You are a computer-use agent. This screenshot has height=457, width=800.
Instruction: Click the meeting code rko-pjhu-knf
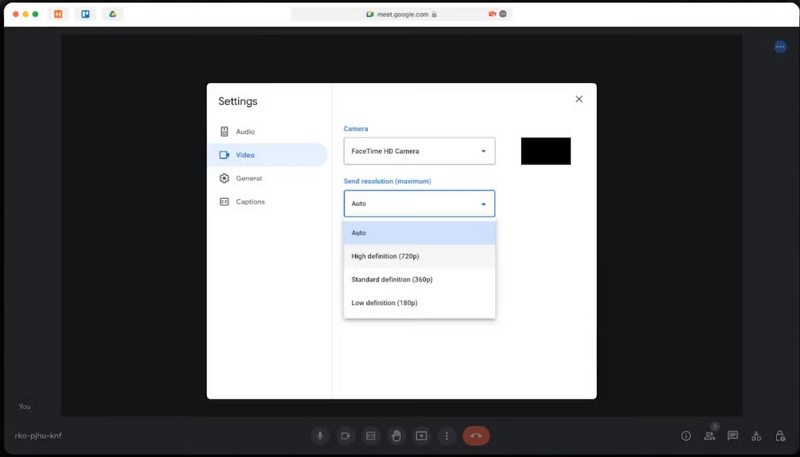tap(38, 436)
